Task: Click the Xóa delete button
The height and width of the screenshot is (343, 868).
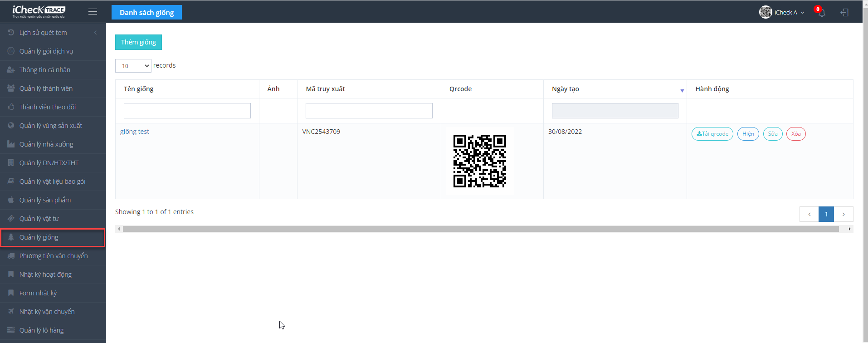Action: 796,134
